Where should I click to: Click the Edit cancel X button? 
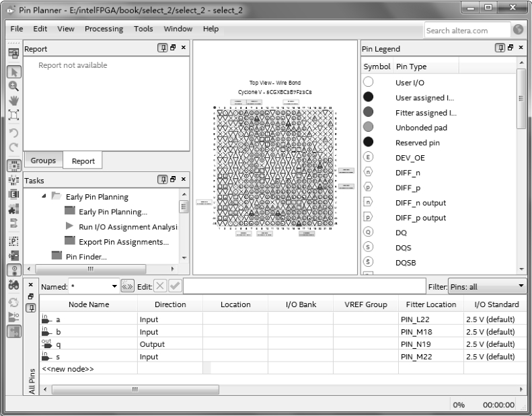160,286
